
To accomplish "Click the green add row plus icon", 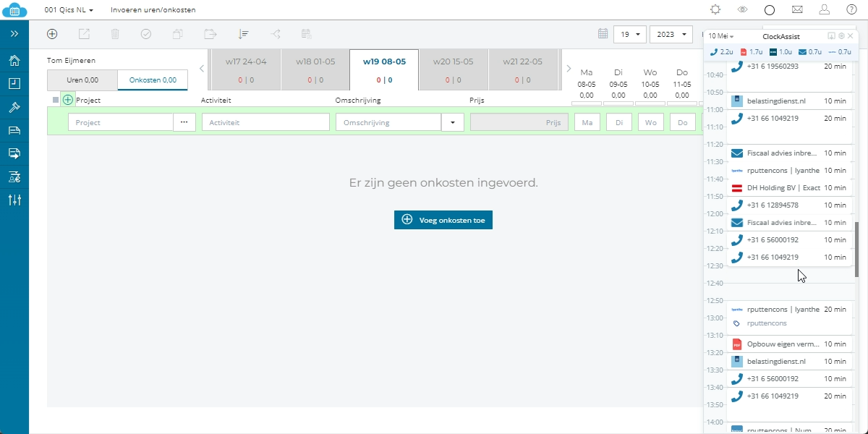I will (x=68, y=100).
